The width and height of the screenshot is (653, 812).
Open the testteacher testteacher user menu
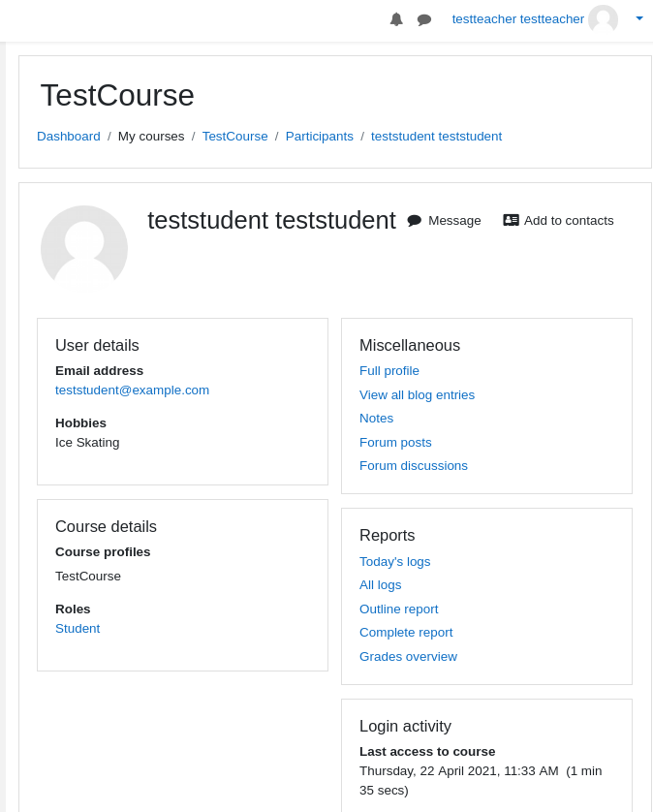click(517, 19)
